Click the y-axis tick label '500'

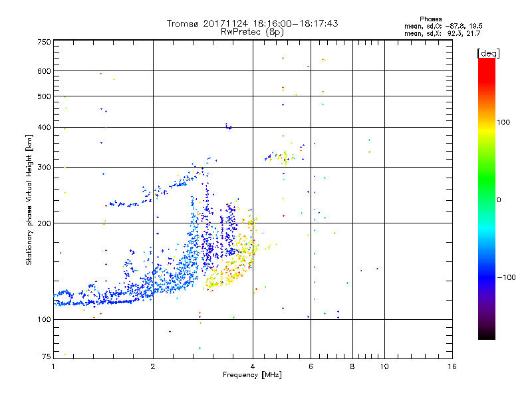click(44, 96)
